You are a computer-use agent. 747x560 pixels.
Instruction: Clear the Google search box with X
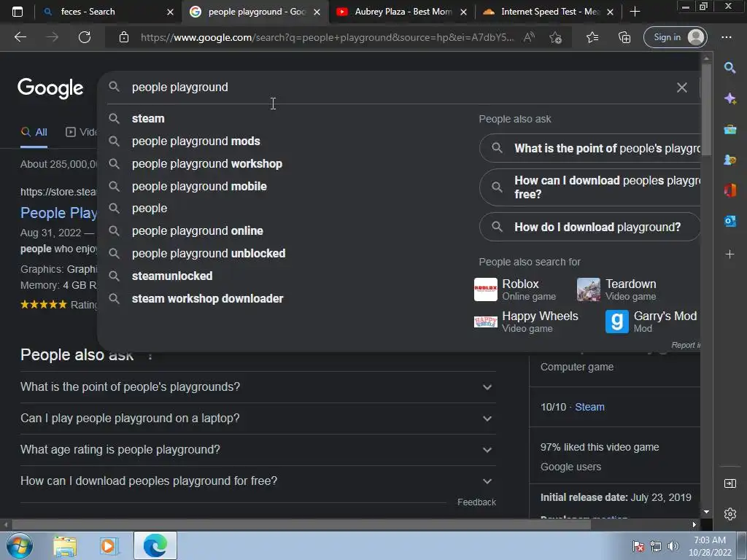tap(682, 87)
